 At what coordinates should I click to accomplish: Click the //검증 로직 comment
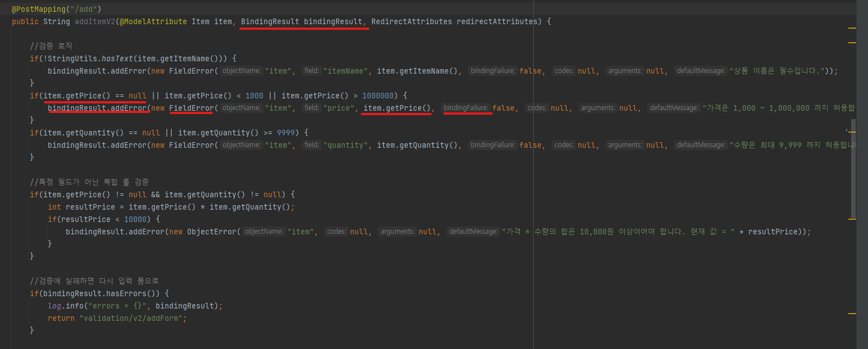tap(51, 46)
